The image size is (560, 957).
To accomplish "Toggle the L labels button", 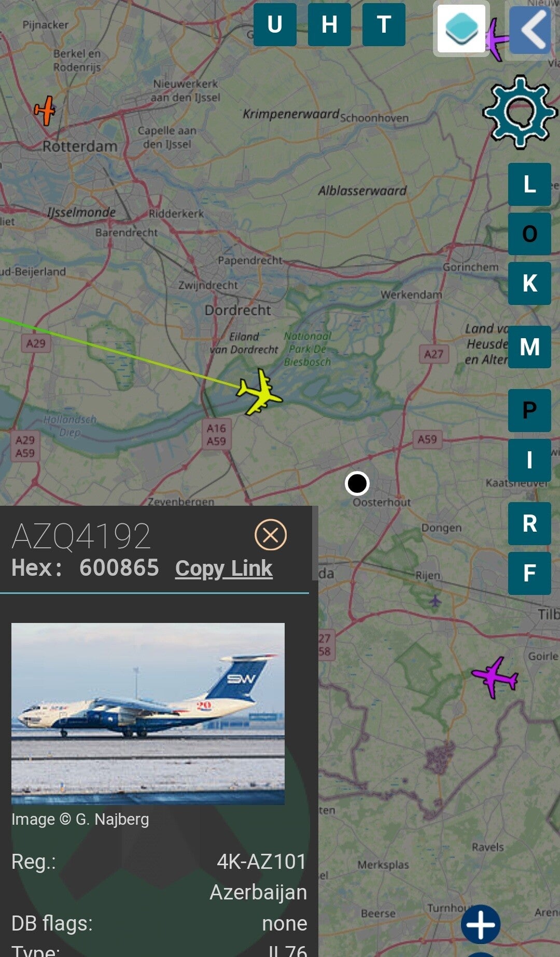I will pos(529,184).
